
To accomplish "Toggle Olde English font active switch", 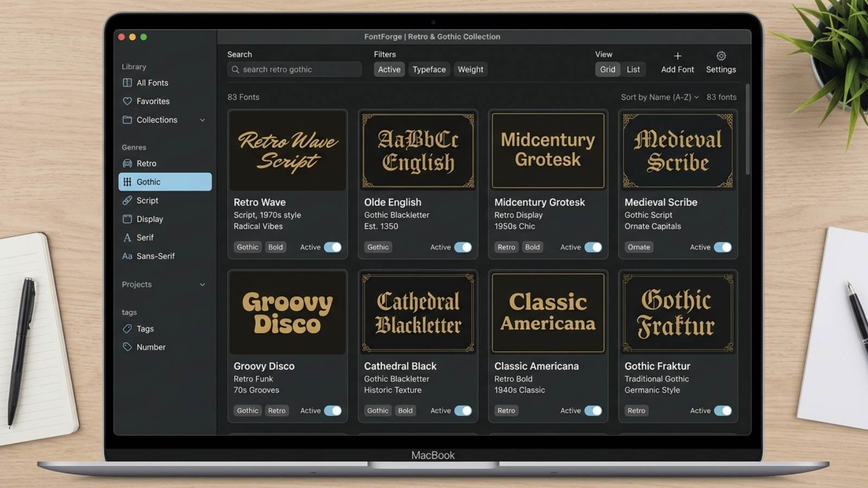I will [463, 247].
